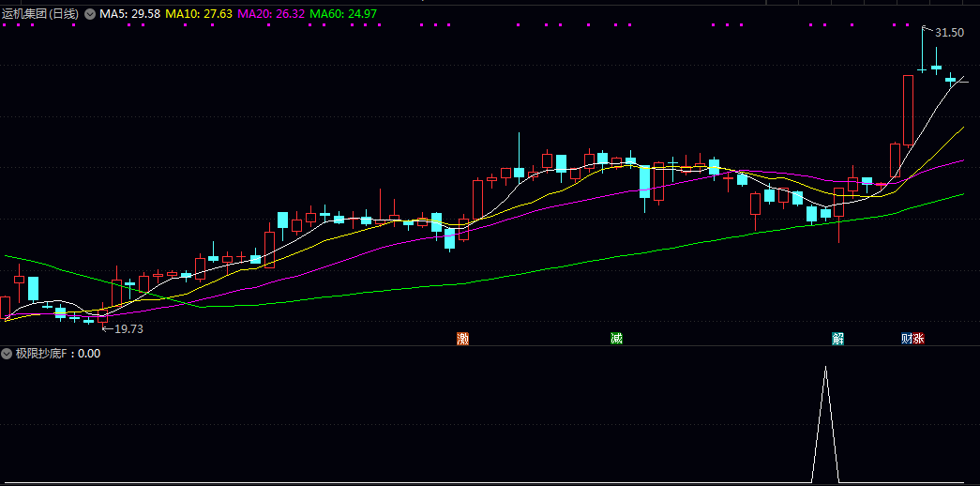Expand the dropdown arrow beside 极限抄底F
This screenshot has height=486, width=980.
click(x=7, y=354)
